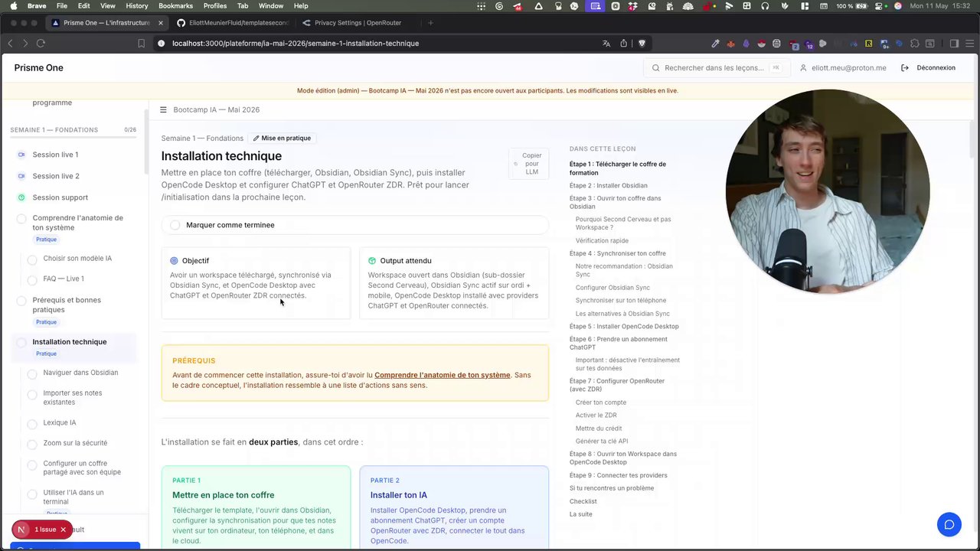980x551 pixels.
Task: Open the Brave Shields lion icon
Action: [x=642, y=44]
